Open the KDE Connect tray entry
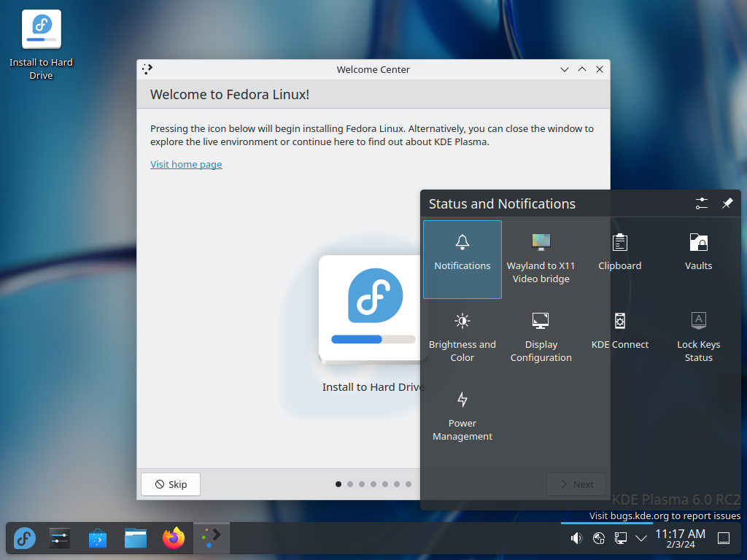Screen dimensions: 747x560 click(x=620, y=338)
